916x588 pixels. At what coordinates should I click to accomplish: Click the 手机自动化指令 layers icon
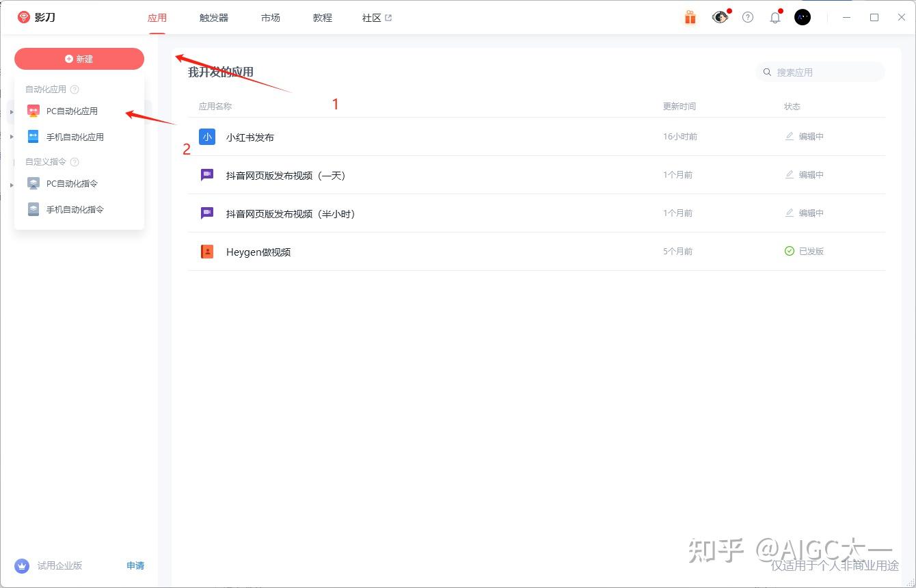coord(33,209)
